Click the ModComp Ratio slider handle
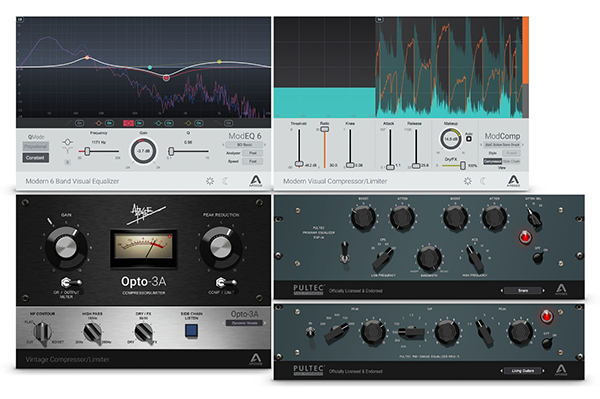Screen dimensions: 600x399 click(x=324, y=129)
